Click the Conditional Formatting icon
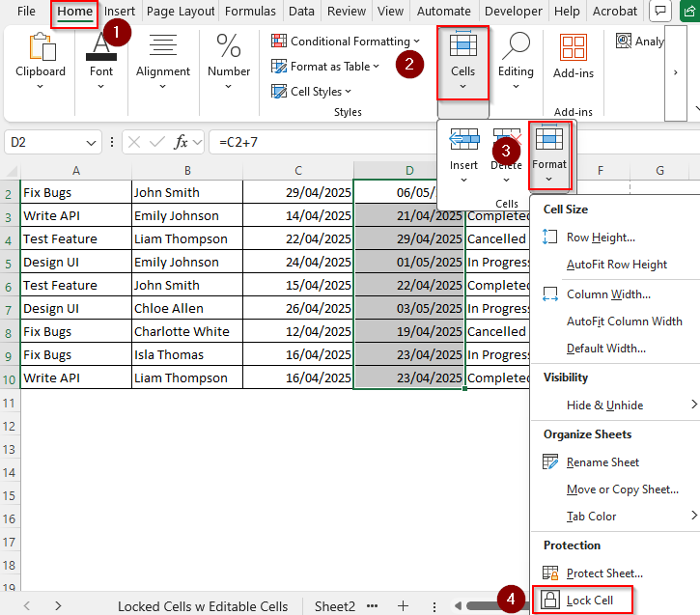 tap(279, 42)
